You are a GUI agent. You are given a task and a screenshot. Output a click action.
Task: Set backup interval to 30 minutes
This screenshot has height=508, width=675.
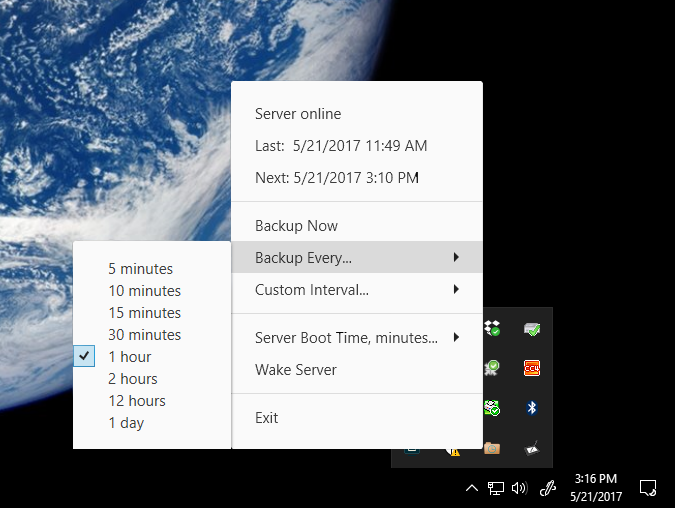(152, 335)
